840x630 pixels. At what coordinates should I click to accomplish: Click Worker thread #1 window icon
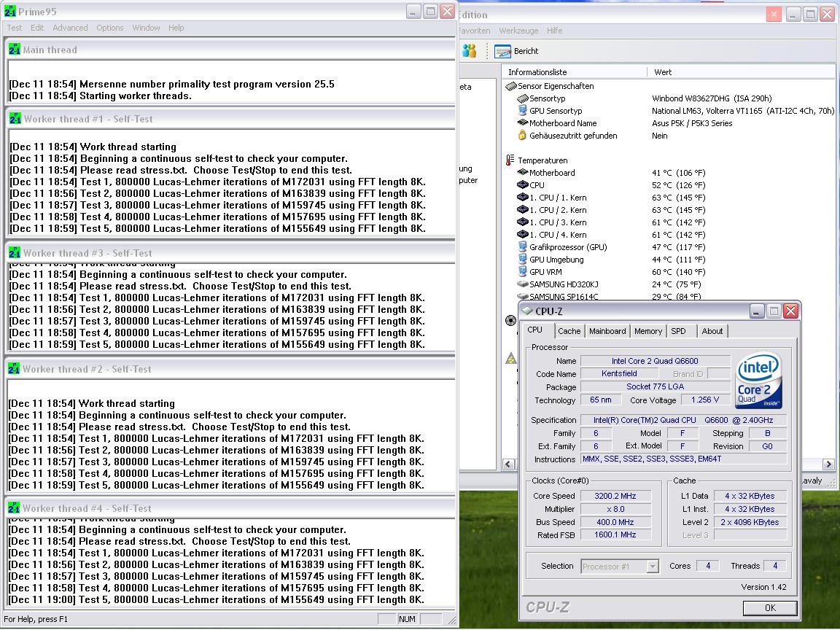tap(14, 119)
